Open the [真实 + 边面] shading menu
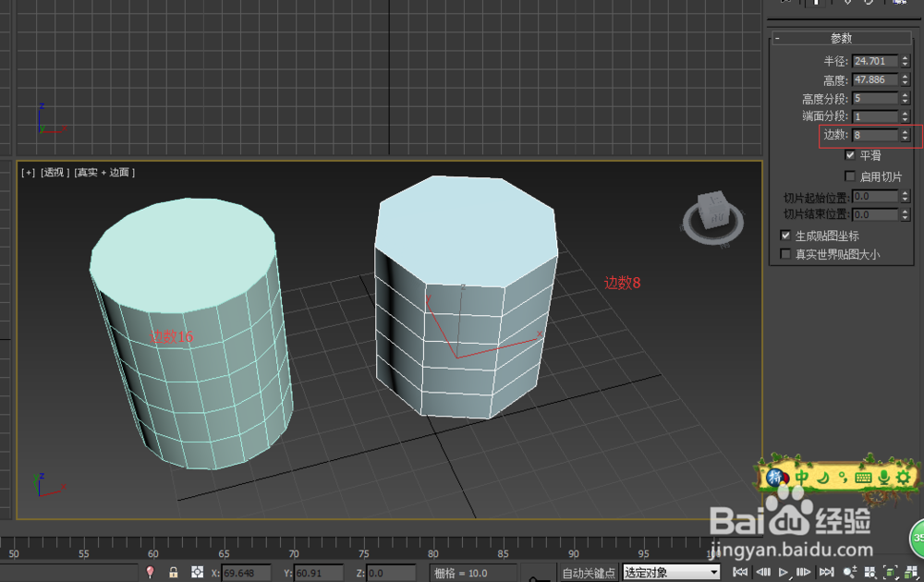The width and height of the screenshot is (924, 582). tap(104, 173)
